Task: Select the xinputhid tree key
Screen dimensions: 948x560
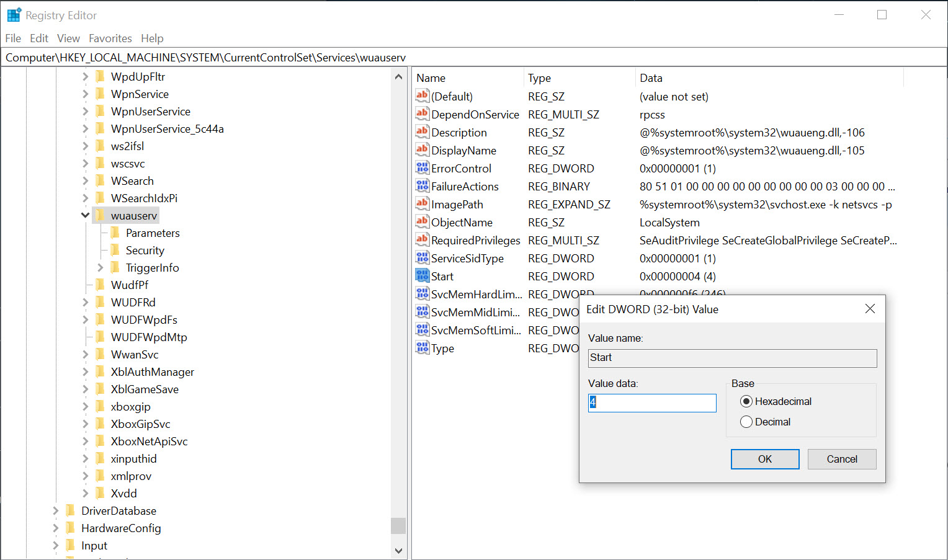Action: (133, 458)
